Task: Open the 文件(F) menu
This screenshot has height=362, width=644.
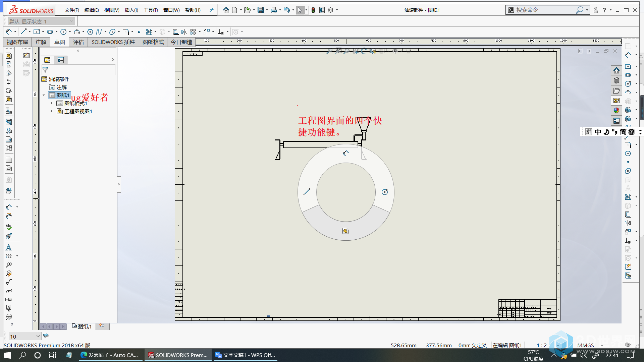Action: click(72, 10)
